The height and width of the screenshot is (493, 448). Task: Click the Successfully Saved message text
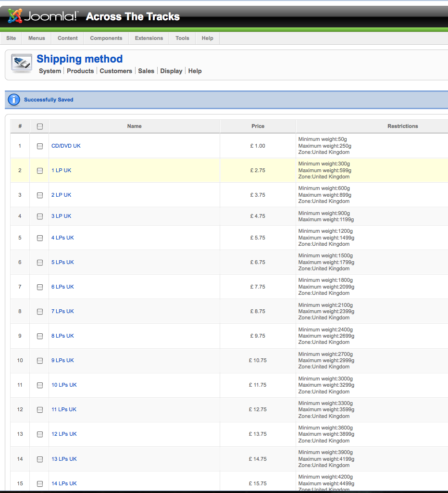click(x=49, y=100)
